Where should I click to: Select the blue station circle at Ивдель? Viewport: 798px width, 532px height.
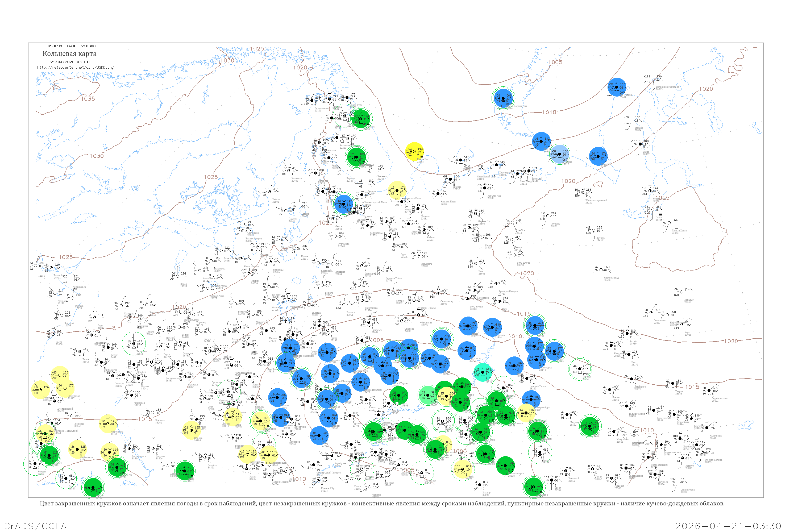tap(535, 325)
